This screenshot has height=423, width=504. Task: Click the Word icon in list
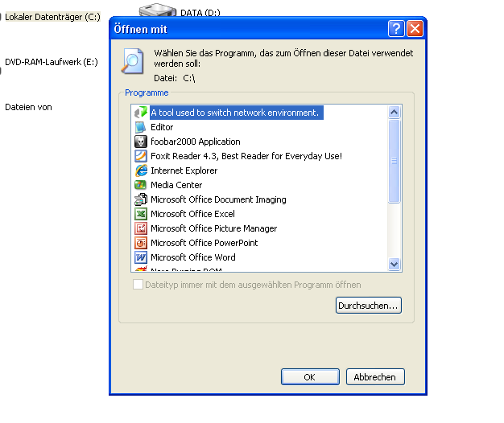click(x=140, y=257)
